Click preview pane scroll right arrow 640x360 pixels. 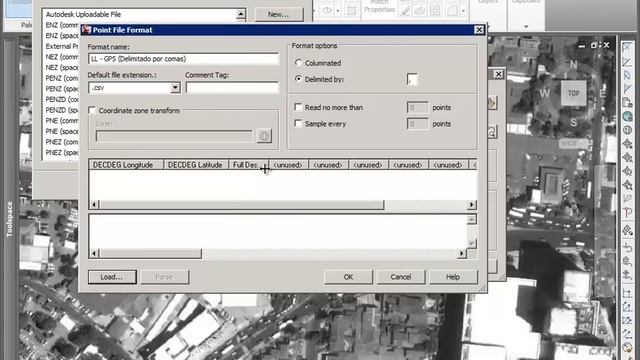click(462, 253)
